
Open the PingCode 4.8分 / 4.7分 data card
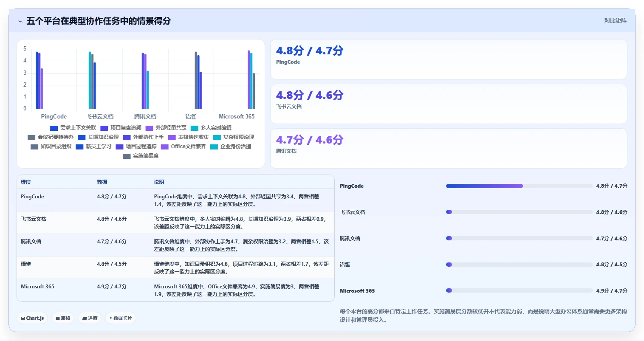(449, 59)
